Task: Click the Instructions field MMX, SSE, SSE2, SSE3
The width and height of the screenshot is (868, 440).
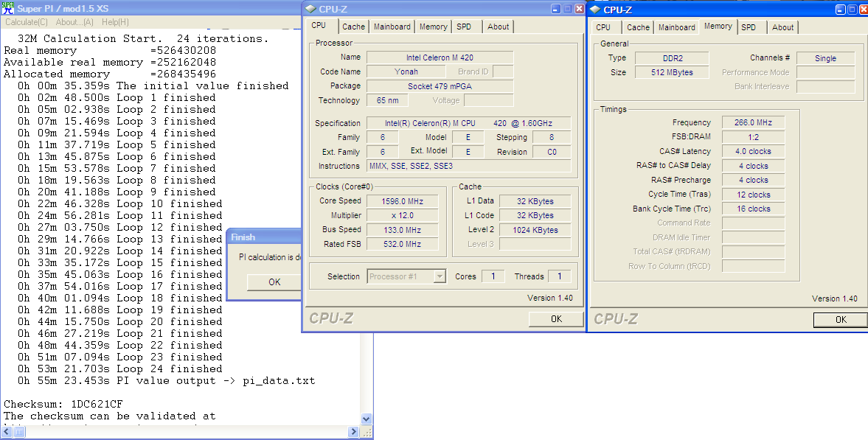Action: [x=469, y=166]
